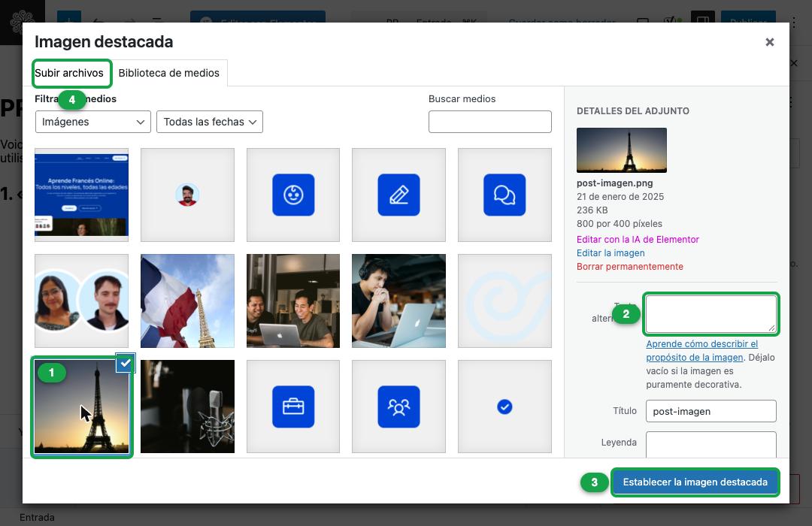The height and width of the screenshot is (526, 812).
Task: Select the blue pencil edit icon image
Action: pos(398,195)
